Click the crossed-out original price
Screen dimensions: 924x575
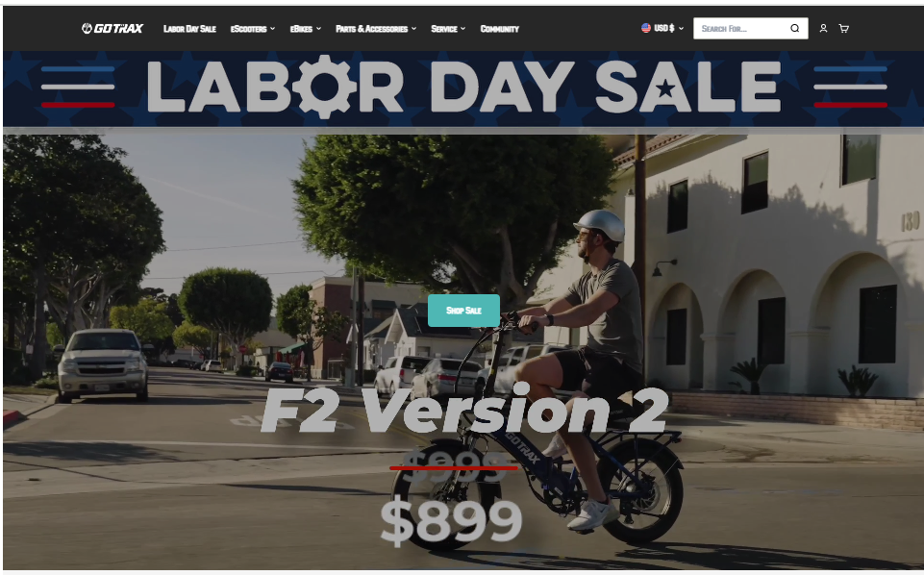click(x=454, y=466)
